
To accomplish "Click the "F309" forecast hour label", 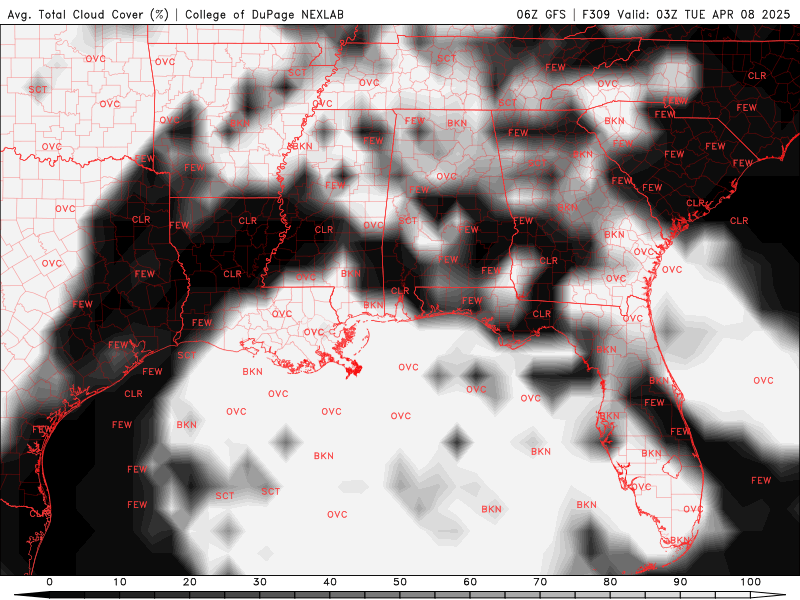I will (596, 14).
